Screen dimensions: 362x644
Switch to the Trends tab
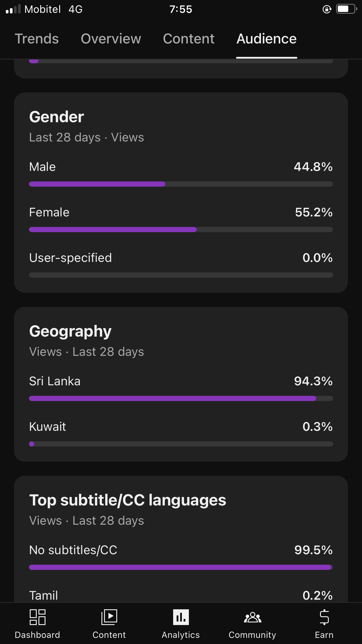coord(37,39)
